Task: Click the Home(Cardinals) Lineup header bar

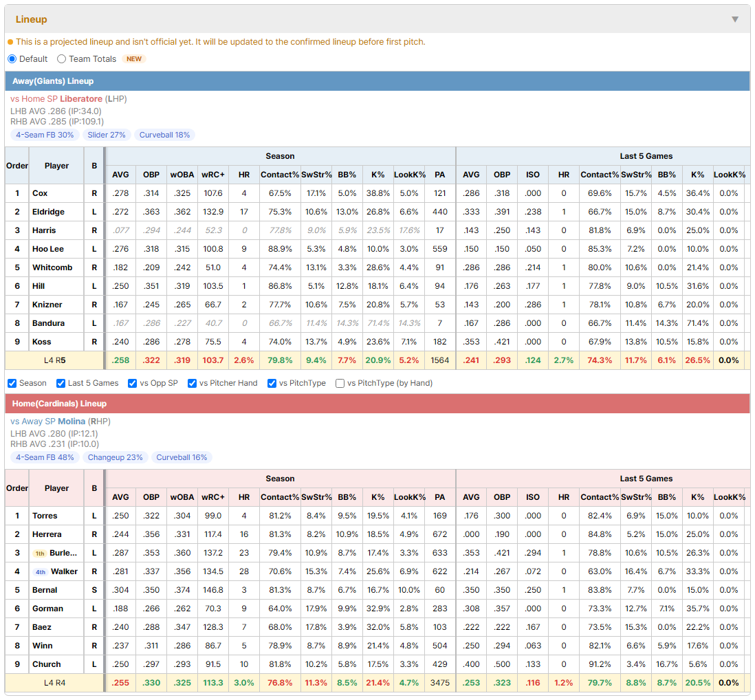Action: [377, 404]
